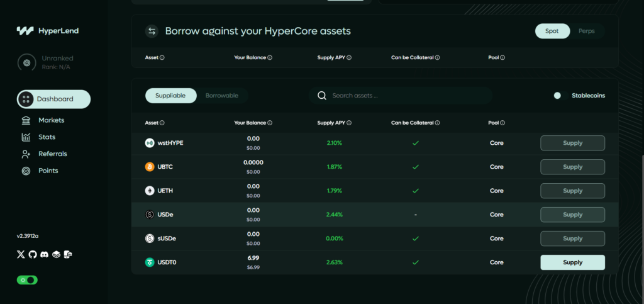
Task: Open the phone-with-bank icon link
Action: click(x=68, y=255)
